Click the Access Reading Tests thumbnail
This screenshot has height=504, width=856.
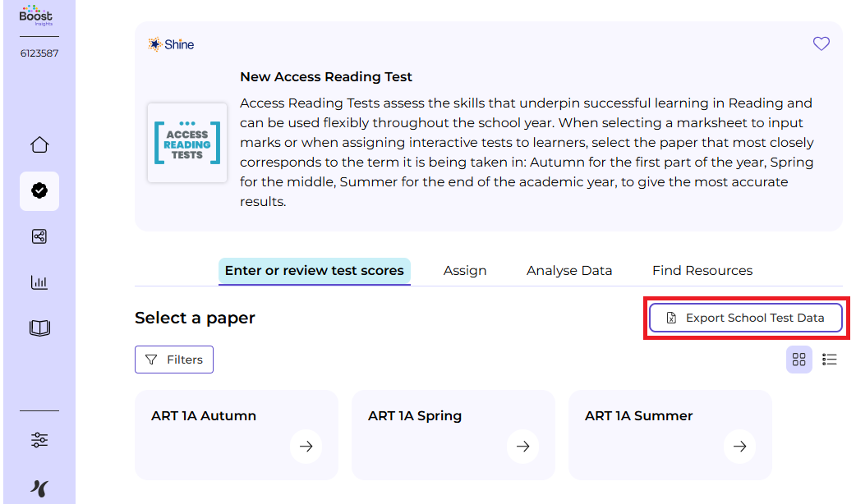pos(187,143)
